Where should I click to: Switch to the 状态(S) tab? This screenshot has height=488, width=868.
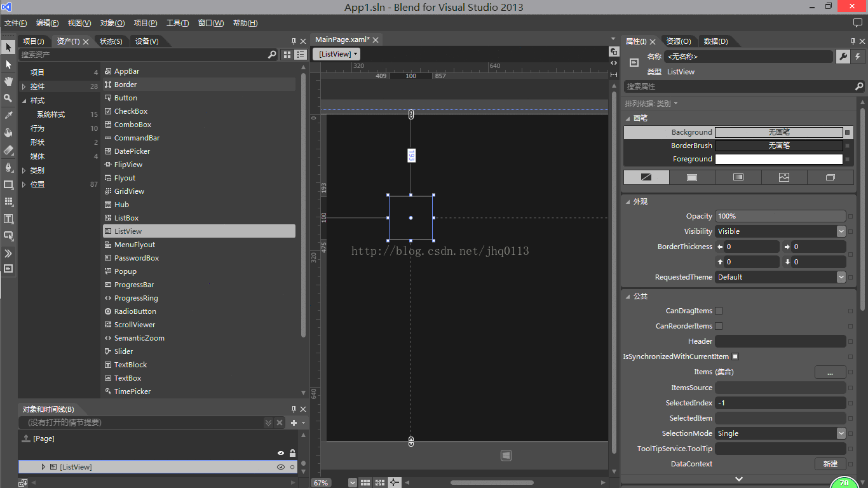pyautogui.click(x=111, y=41)
